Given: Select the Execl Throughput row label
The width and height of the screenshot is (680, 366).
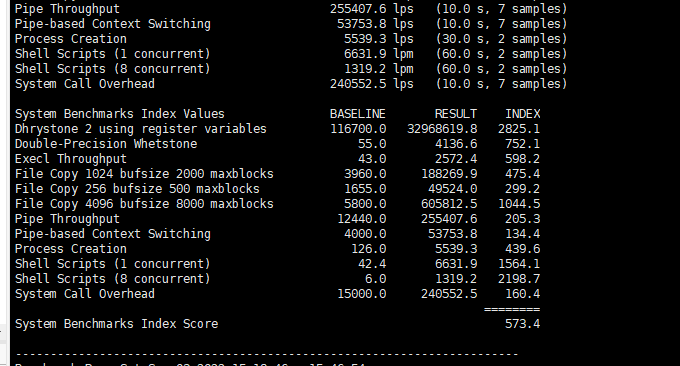Looking at the screenshot, I should [x=71, y=159].
